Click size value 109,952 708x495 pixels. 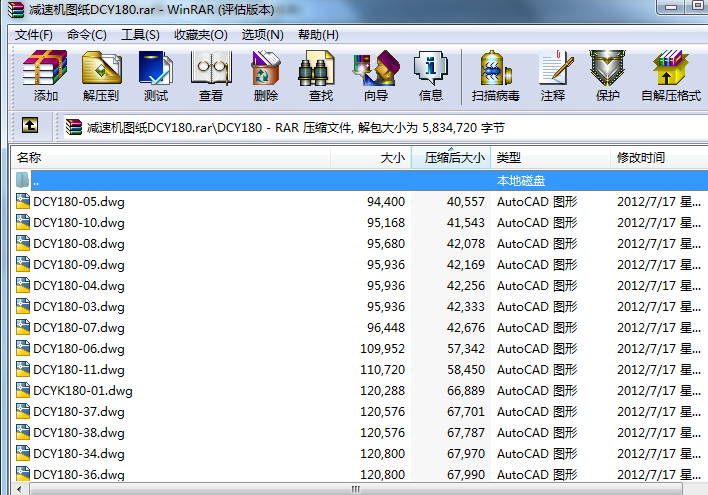click(382, 349)
